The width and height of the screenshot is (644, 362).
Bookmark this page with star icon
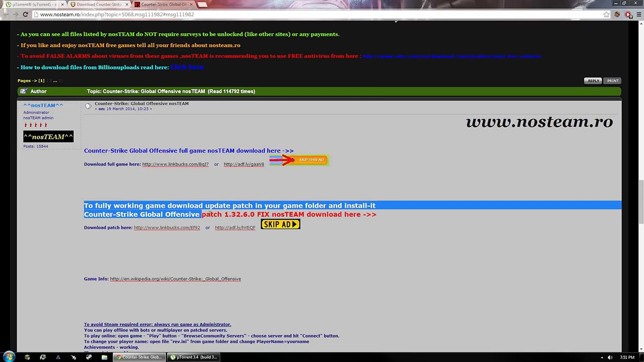(606, 14)
